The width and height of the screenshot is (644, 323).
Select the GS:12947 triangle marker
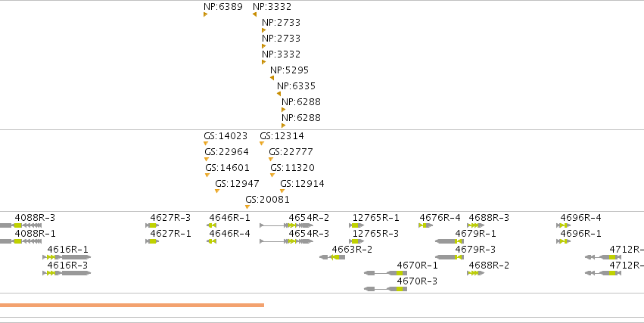(x=217, y=191)
